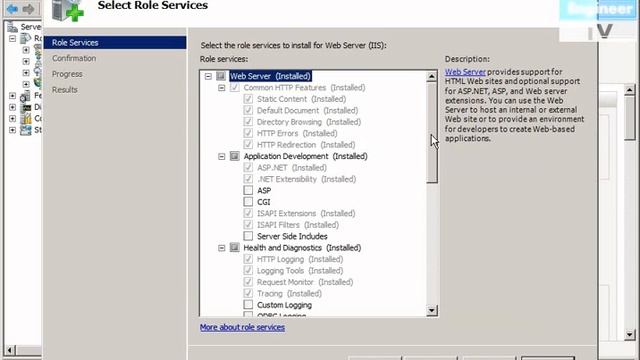
Task: Select the Server Manager root node icon
Action: pyautogui.click(x=12, y=27)
